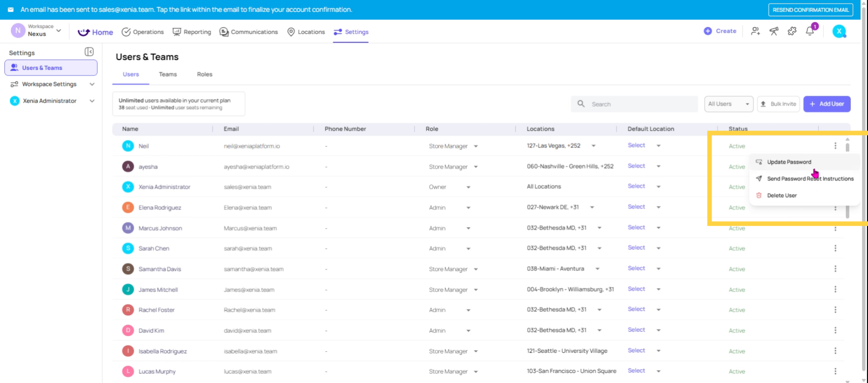The width and height of the screenshot is (868, 383).
Task: Select Delete User from context menu
Action: pos(782,196)
